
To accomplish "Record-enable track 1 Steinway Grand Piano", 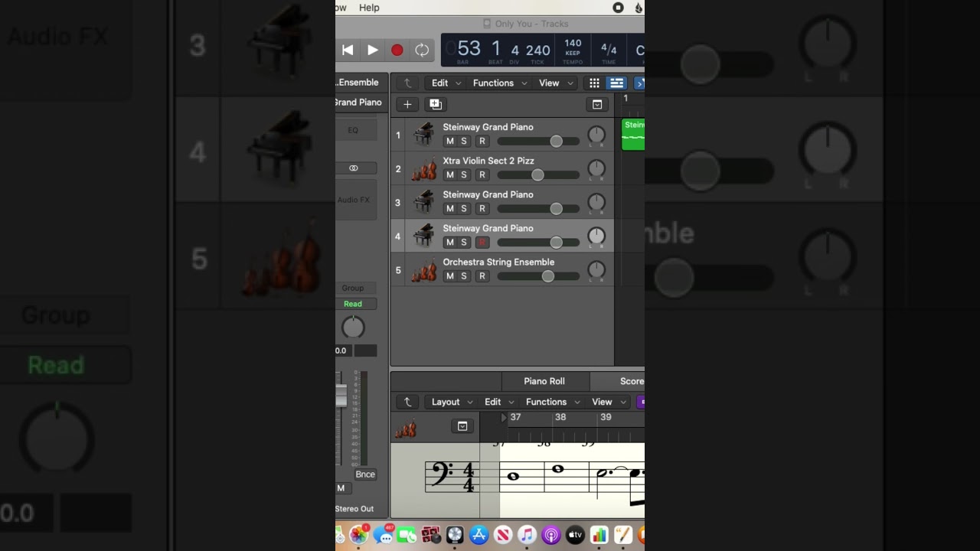I will [482, 142].
